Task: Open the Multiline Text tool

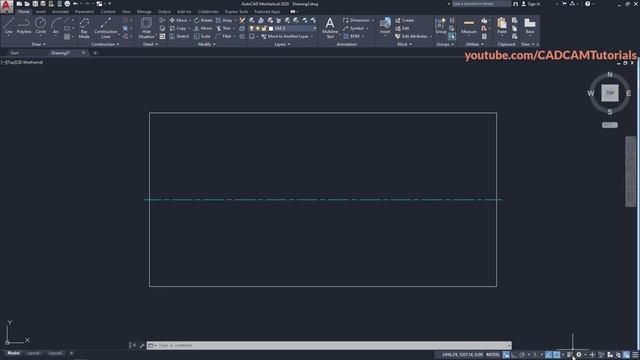Action: 330,28
